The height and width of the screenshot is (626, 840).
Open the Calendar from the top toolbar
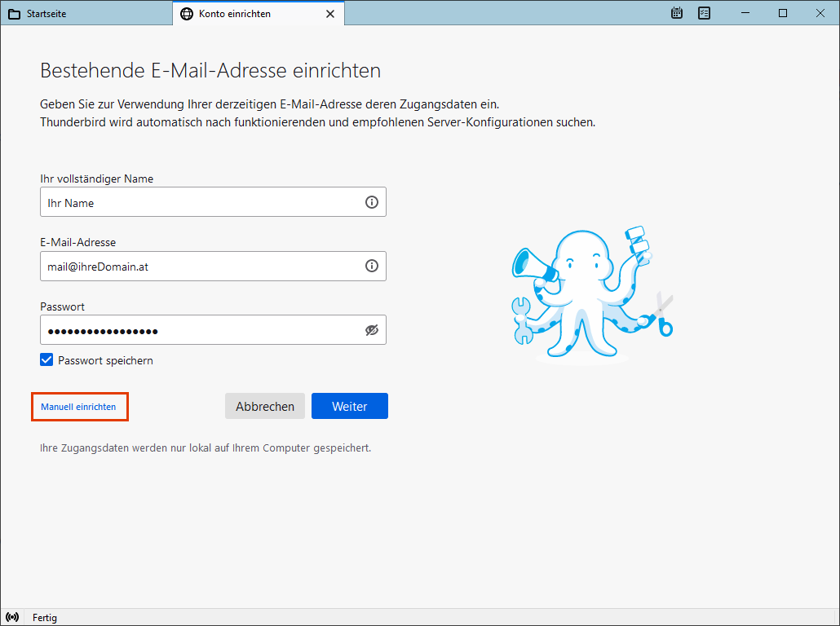point(677,13)
